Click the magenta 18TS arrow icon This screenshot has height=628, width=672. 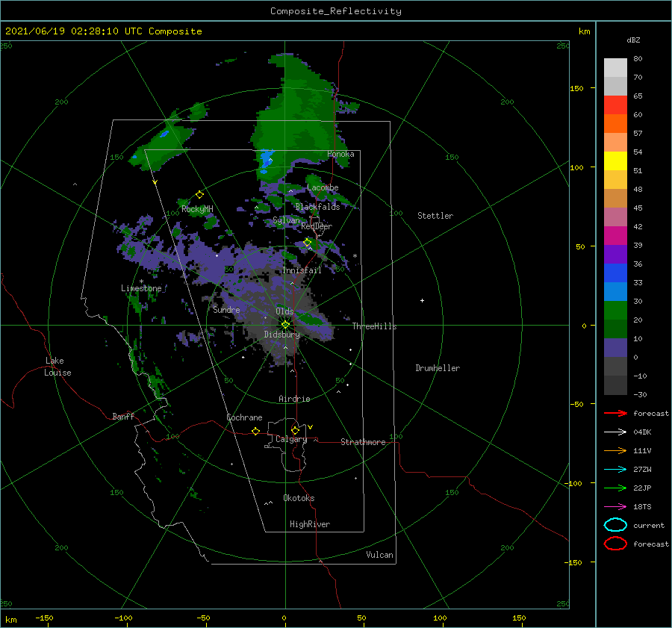pos(615,507)
